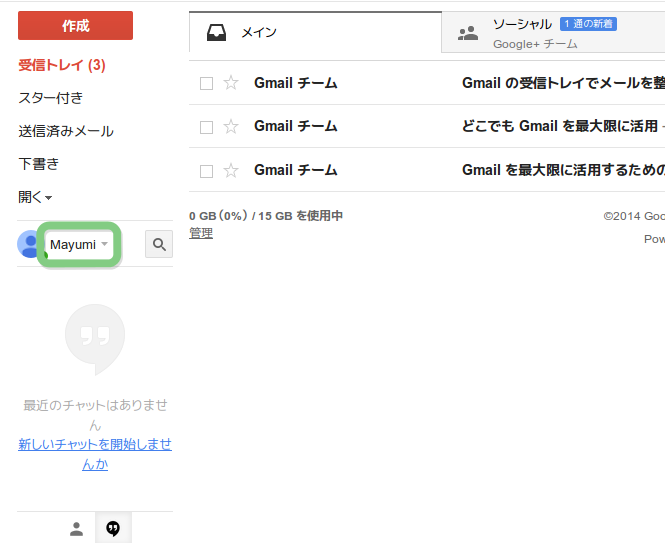The height and width of the screenshot is (543, 665).
Task: Star the 'どこでも Gmail を最大限に活用' email
Action: tap(231, 126)
